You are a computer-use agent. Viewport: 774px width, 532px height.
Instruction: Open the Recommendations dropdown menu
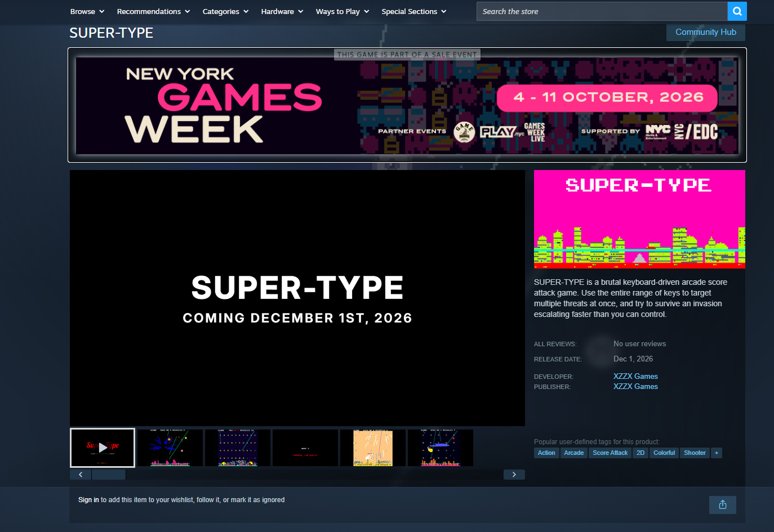coord(153,11)
